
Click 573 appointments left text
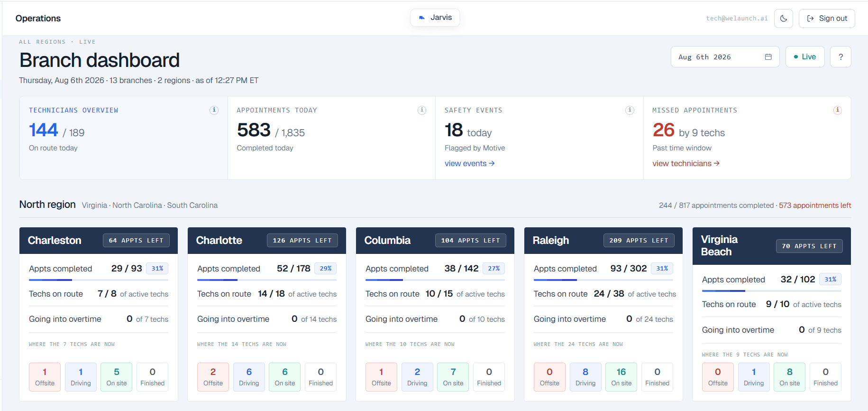[x=815, y=205]
